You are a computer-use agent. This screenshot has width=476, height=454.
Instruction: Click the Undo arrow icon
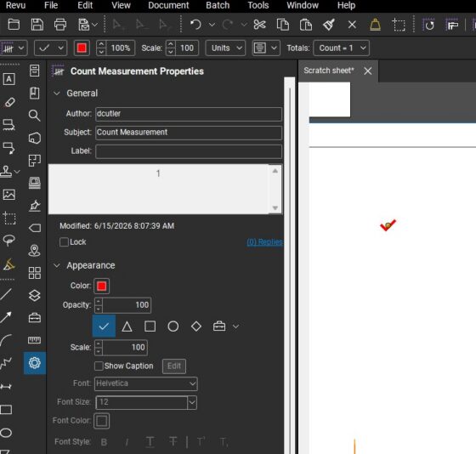195,25
